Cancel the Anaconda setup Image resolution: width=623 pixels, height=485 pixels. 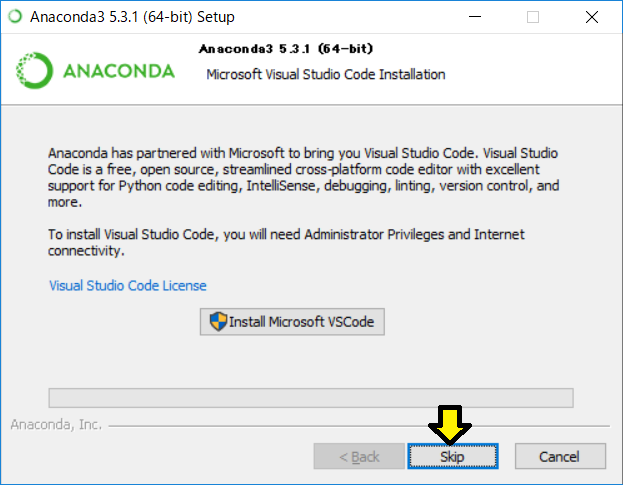[x=560, y=456]
